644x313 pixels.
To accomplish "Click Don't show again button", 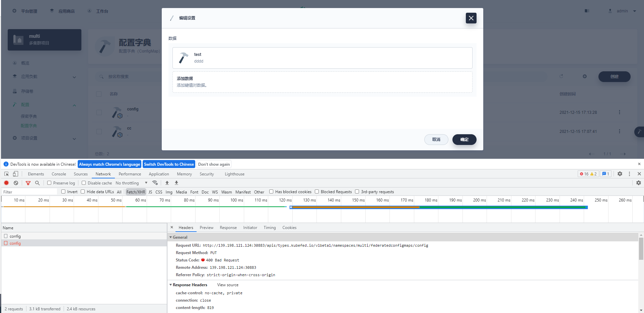I will [214, 164].
